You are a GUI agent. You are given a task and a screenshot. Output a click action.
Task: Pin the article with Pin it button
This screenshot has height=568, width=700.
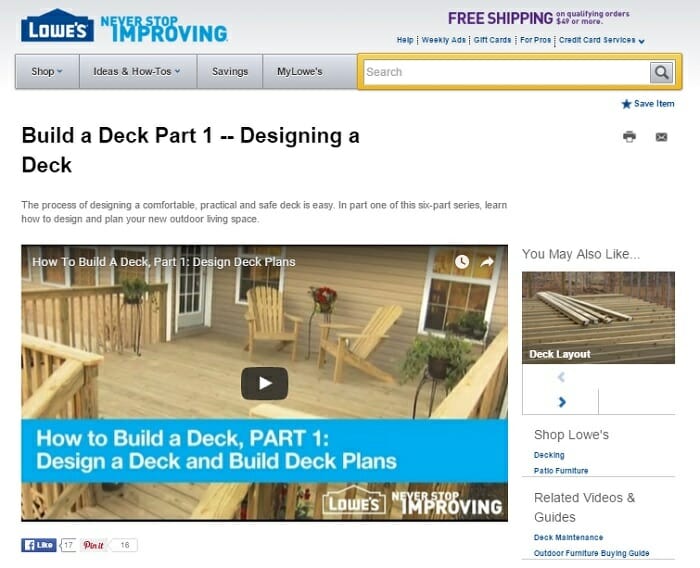[x=94, y=545]
